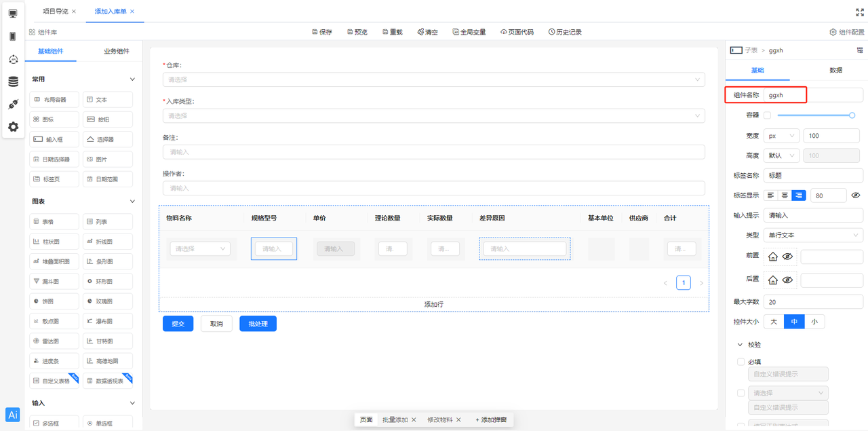The height and width of the screenshot is (431, 868).
Task: Open the 预览 preview function
Action: pyautogui.click(x=357, y=31)
